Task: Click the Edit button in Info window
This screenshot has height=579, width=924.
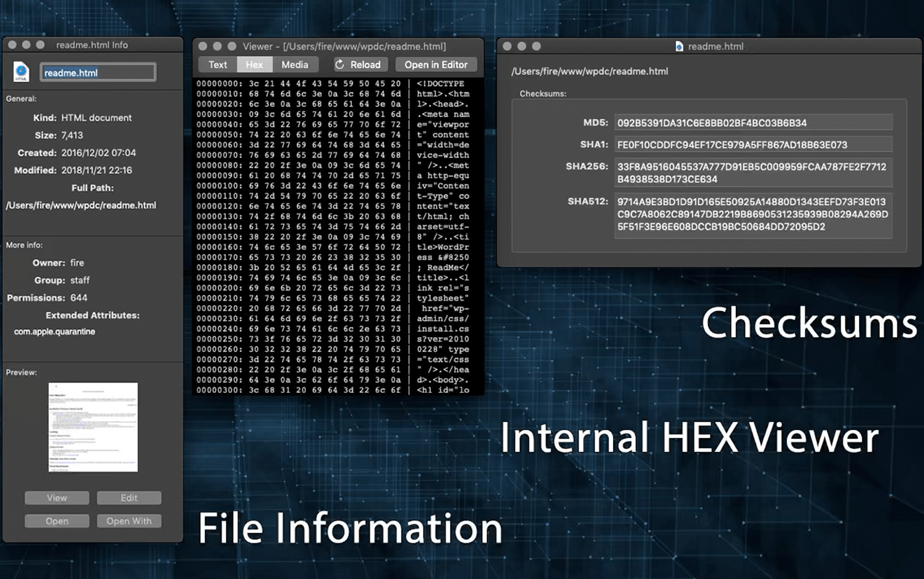Action: (x=129, y=498)
